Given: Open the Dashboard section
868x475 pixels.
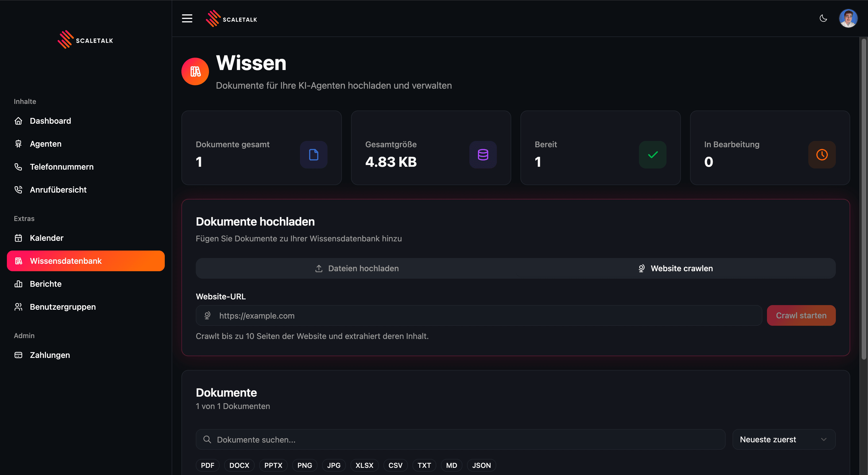Looking at the screenshot, I should coord(50,121).
